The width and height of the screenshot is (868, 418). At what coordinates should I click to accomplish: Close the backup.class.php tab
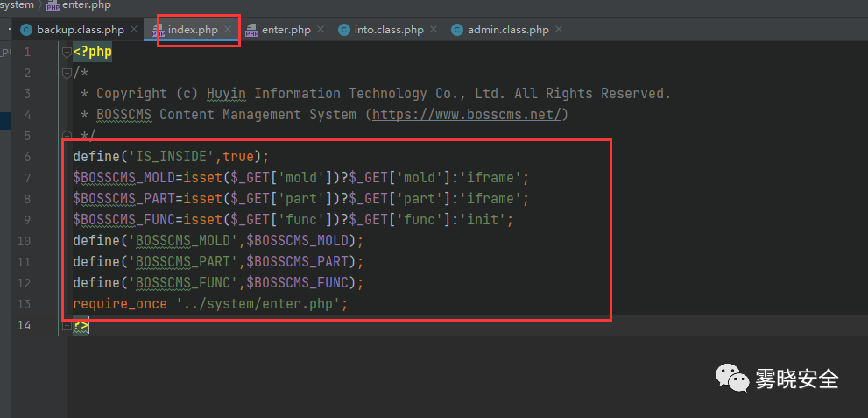[134, 30]
